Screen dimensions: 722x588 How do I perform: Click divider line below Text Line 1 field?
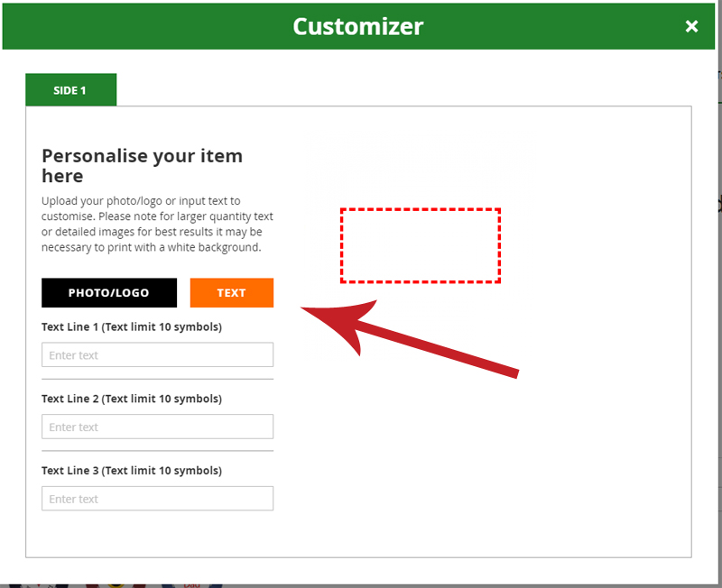click(157, 379)
